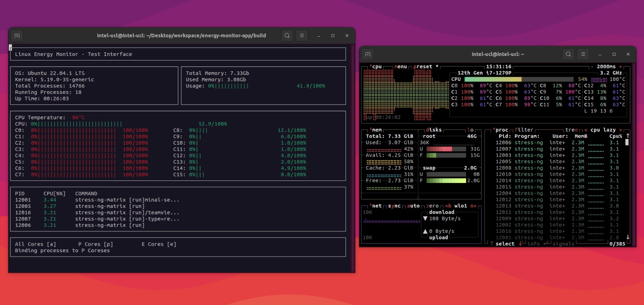Toggle disks display in mem box
644x305 pixels.
coord(434,130)
